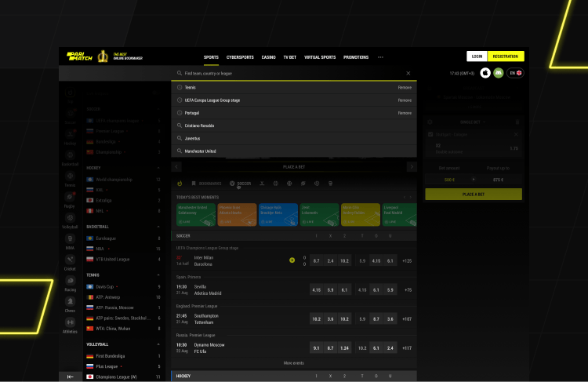This screenshot has width=588, height=382.
Task: Clear the search field with X icon
Action: [408, 73]
